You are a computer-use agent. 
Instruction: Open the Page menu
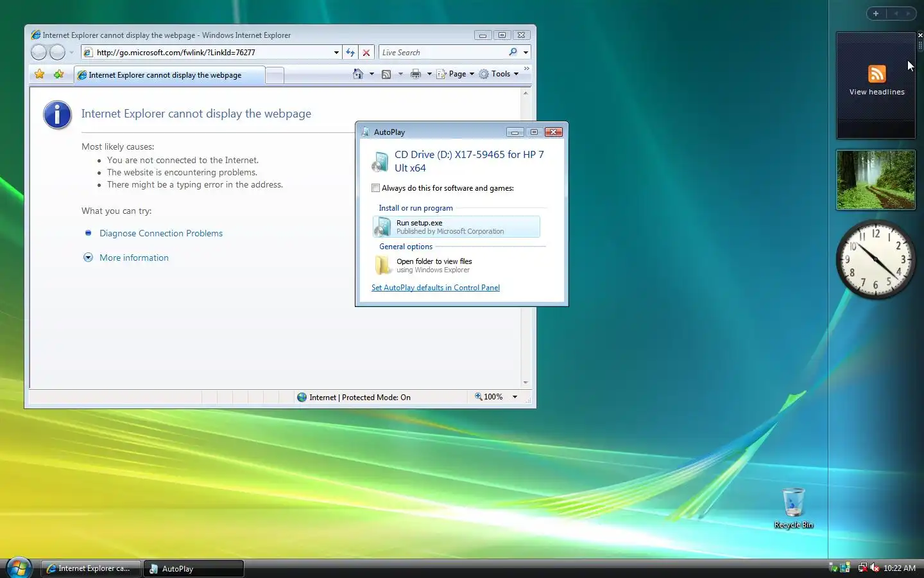[x=456, y=74]
